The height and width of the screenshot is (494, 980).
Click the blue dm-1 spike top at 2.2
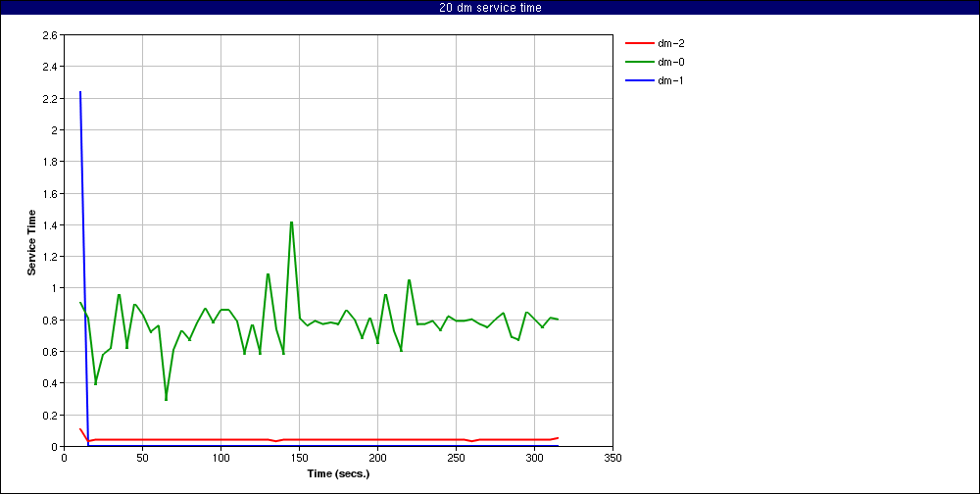coord(80,92)
